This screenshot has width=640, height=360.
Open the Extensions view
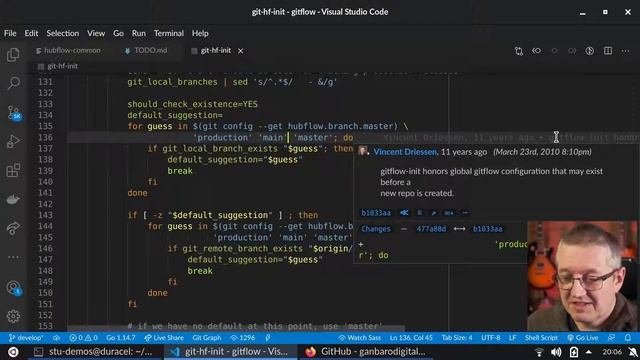(13, 170)
